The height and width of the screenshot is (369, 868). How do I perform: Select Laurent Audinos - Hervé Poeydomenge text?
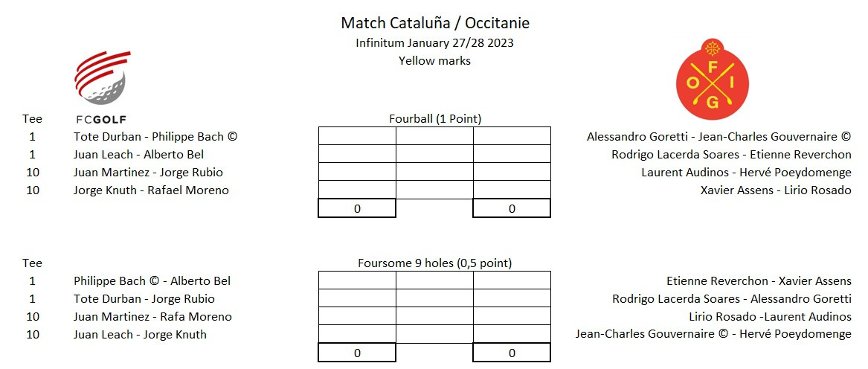tap(746, 173)
